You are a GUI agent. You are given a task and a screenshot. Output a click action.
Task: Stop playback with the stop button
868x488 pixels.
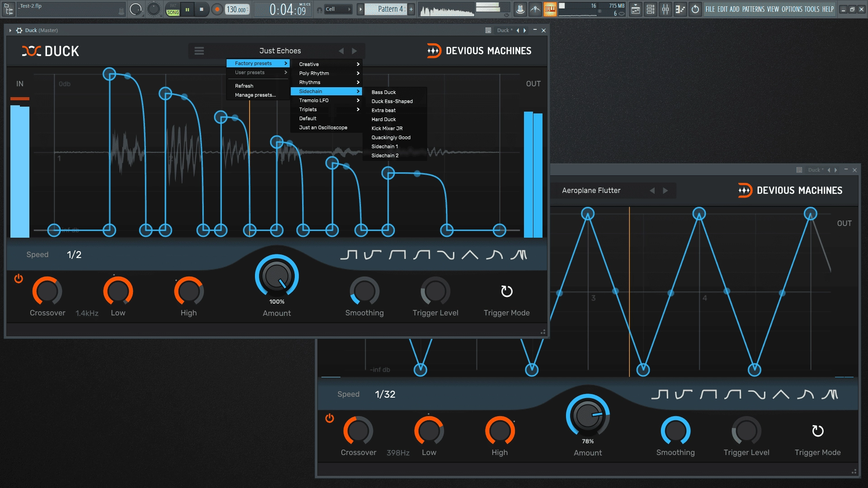tap(202, 9)
